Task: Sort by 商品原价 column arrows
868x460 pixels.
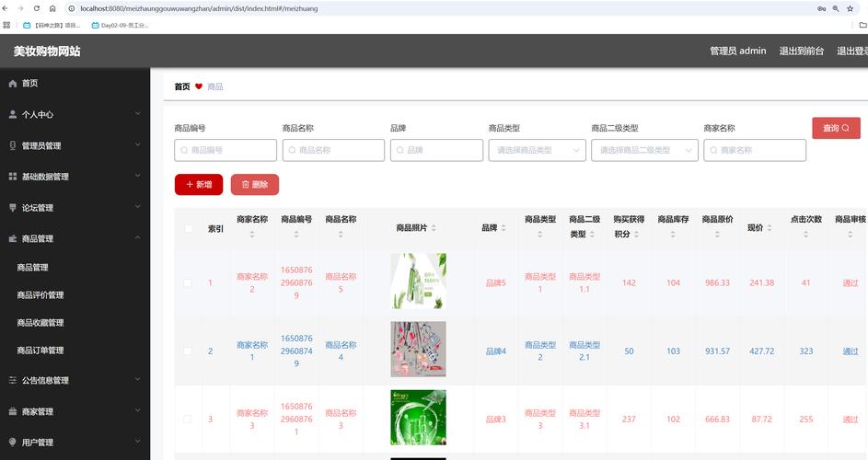Action: tap(717, 234)
